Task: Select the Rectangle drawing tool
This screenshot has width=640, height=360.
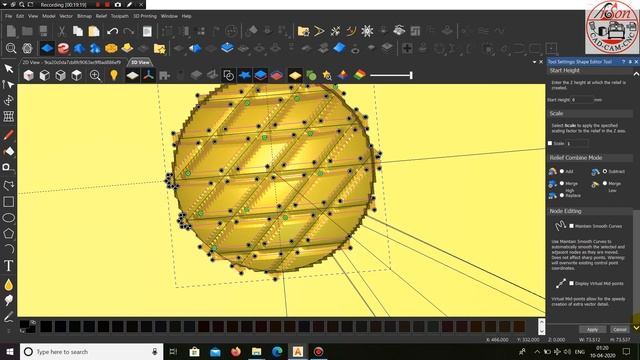Action: click(x=9, y=202)
